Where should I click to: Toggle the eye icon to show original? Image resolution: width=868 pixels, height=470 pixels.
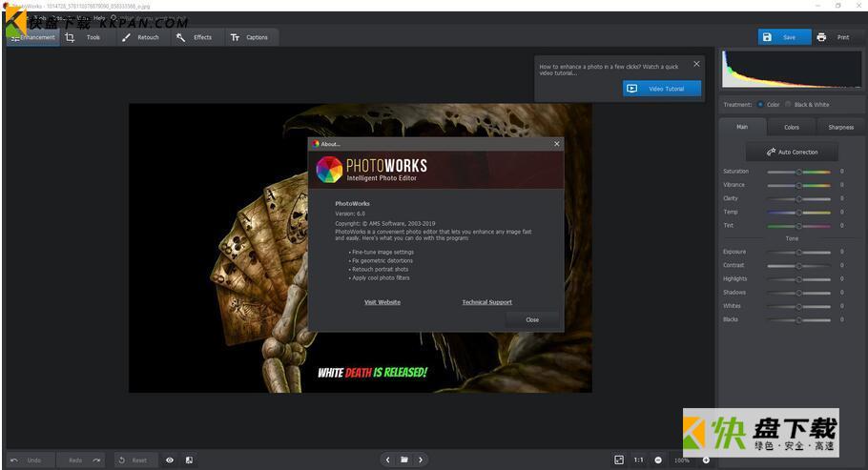[170, 460]
